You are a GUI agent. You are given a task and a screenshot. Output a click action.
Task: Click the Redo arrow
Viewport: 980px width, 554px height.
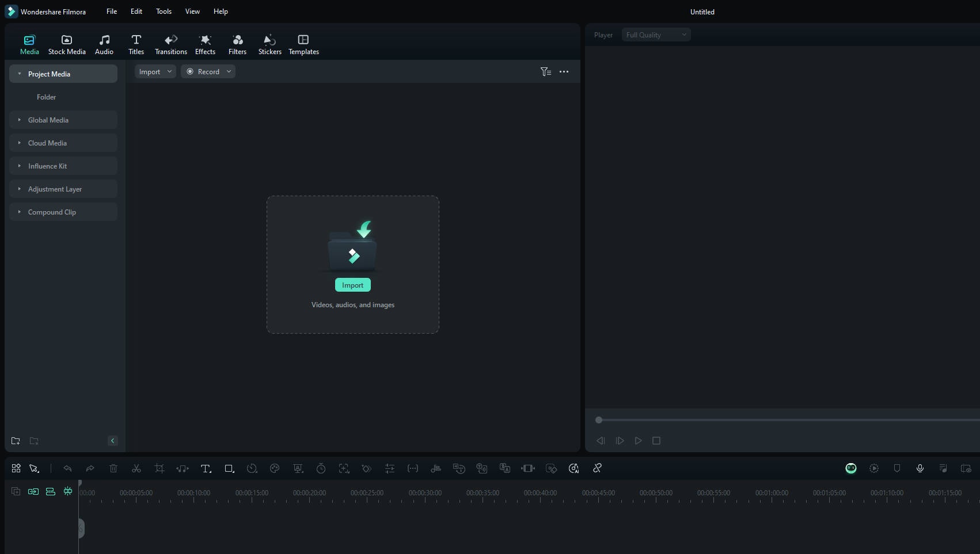[90, 468]
